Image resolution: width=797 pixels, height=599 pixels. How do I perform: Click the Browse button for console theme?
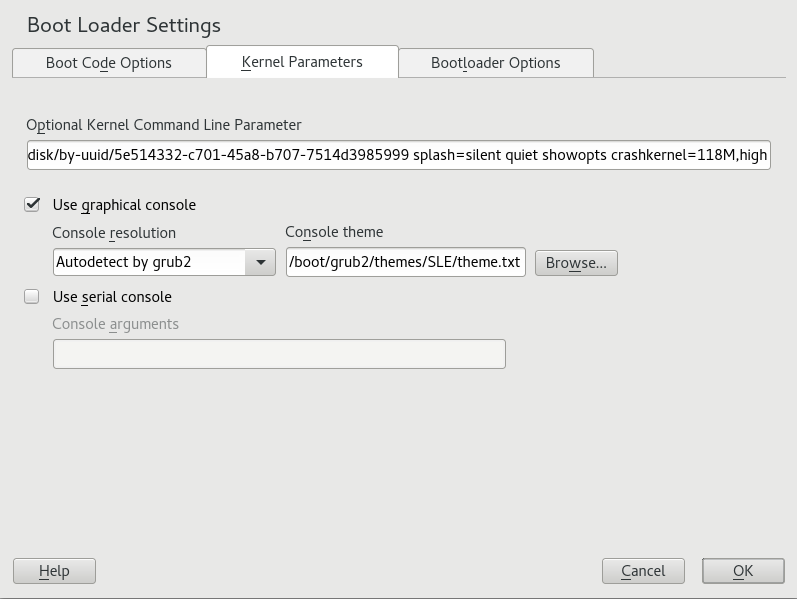pyautogui.click(x=576, y=263)
